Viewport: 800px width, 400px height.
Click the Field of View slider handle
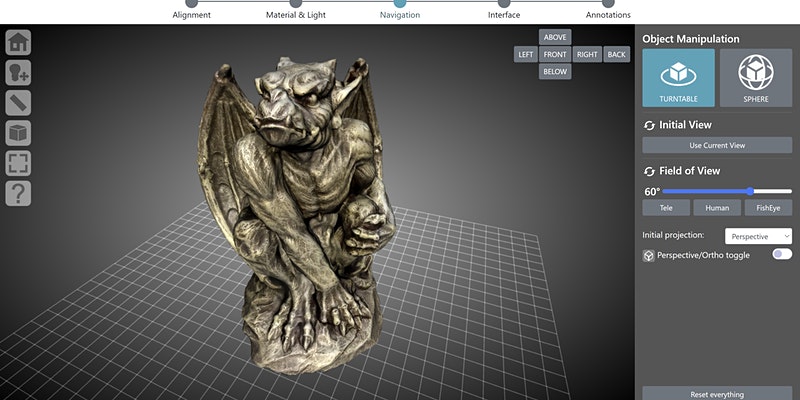(x=750, y=191)
